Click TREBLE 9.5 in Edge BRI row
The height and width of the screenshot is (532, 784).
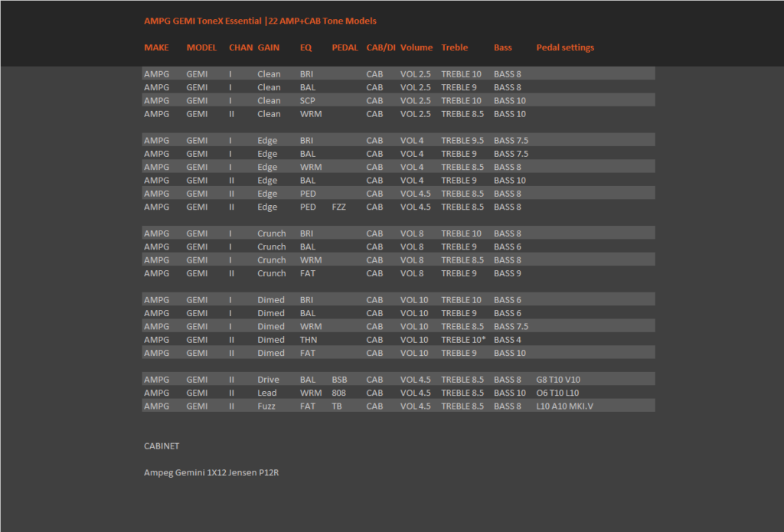[x=462, y=141]
